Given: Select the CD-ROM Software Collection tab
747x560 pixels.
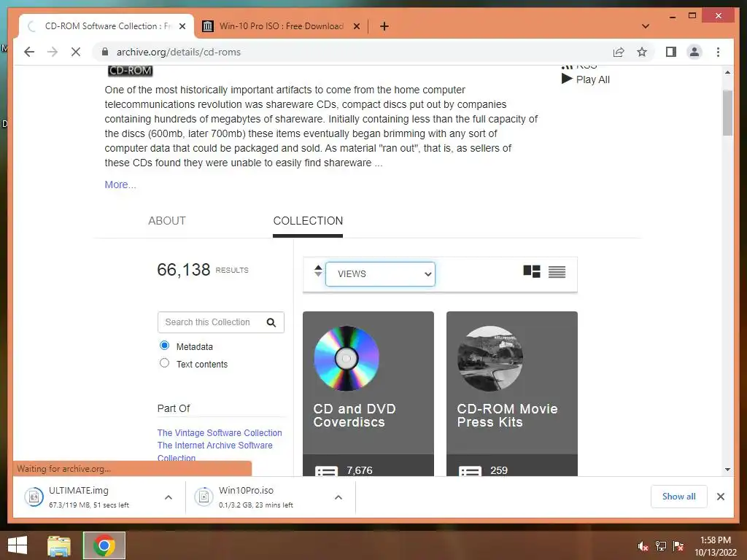Looking at the screenshot, I should 107,26.
